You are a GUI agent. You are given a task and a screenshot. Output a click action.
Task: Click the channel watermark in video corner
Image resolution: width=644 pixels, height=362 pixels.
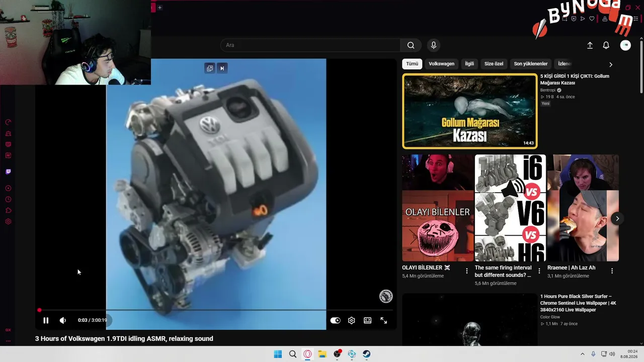tap(386, 296)
